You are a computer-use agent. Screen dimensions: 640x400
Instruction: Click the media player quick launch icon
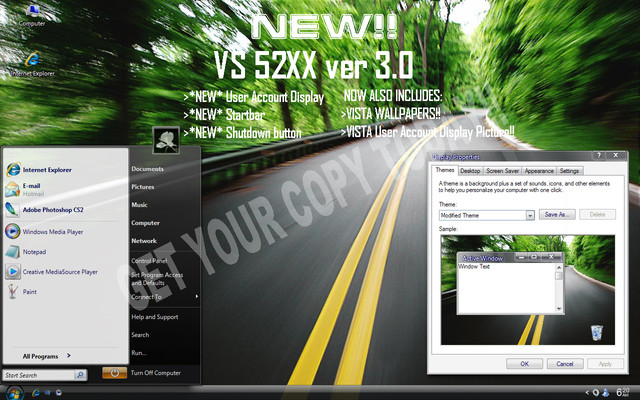(x=59, y=392)
